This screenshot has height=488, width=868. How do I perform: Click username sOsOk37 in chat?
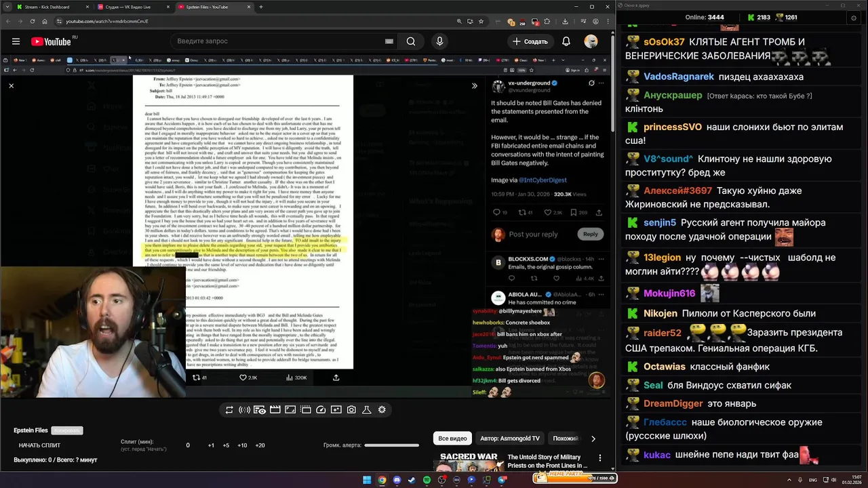664,42
